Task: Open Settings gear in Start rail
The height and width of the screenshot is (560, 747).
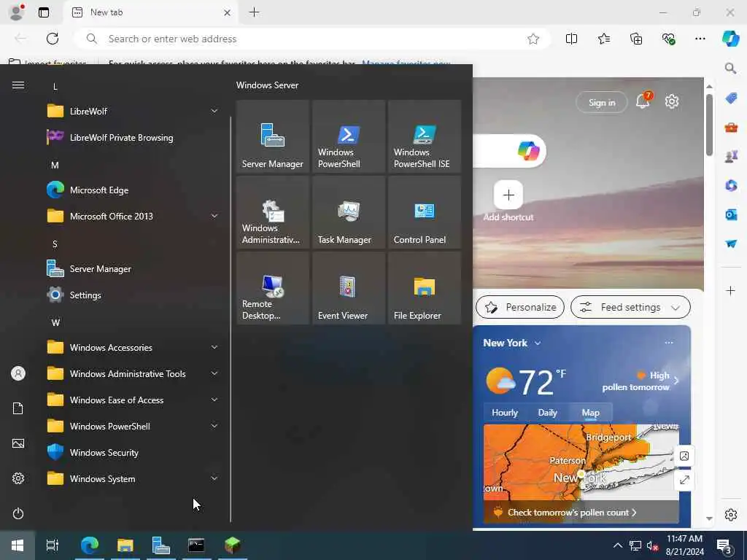Action: 18,478
